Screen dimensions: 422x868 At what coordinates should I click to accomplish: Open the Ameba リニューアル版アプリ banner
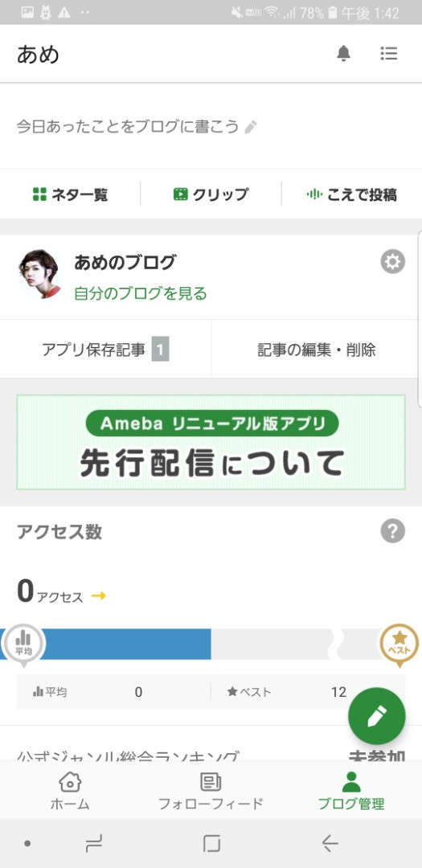[x=211, y=442]
